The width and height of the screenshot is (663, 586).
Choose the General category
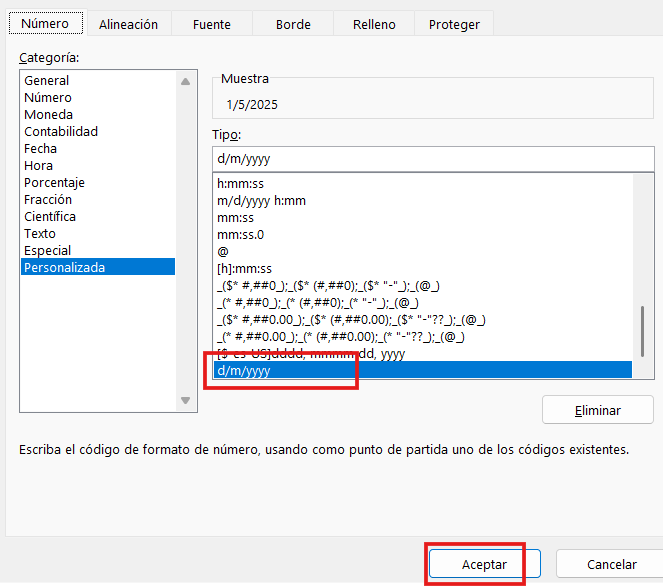click(x=47, y=81)
